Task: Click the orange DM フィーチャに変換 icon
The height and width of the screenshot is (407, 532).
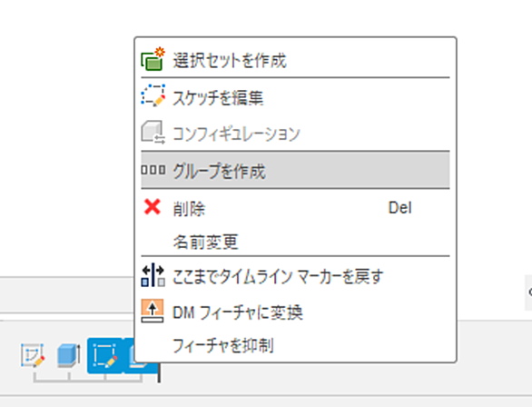Action: pyautogui.click(x=153, y=311)
